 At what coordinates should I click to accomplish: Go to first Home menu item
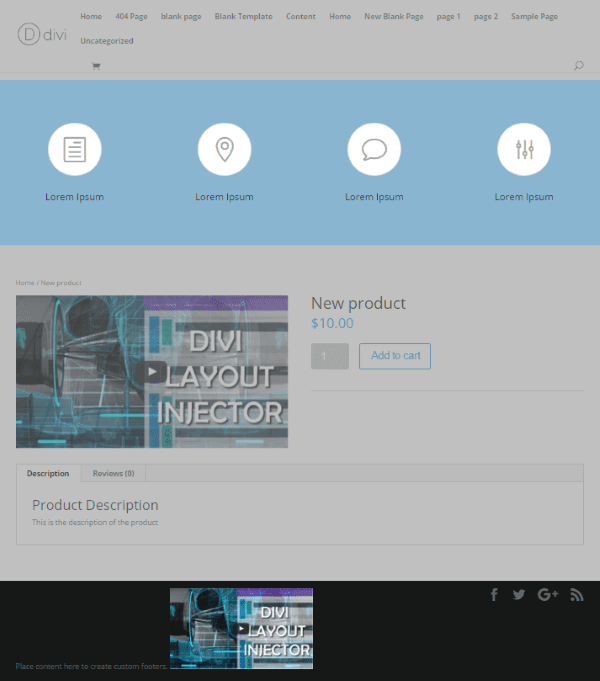(91, 17)
